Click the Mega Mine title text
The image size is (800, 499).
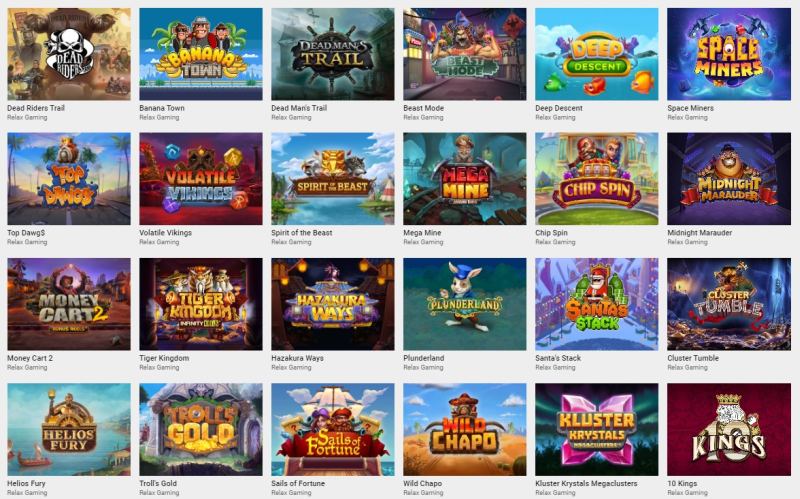tap(422, 233)
